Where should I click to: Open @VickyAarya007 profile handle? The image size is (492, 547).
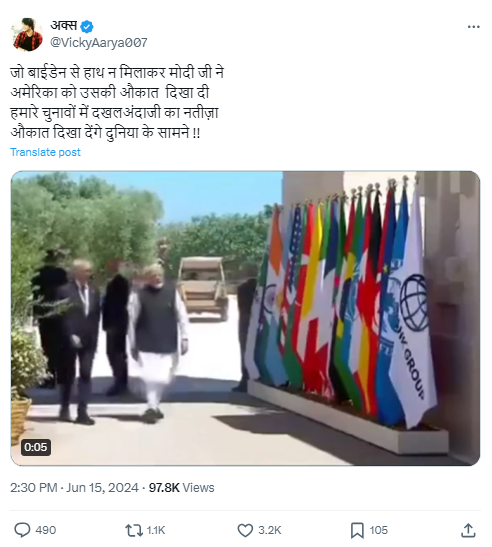click(99, 43)
